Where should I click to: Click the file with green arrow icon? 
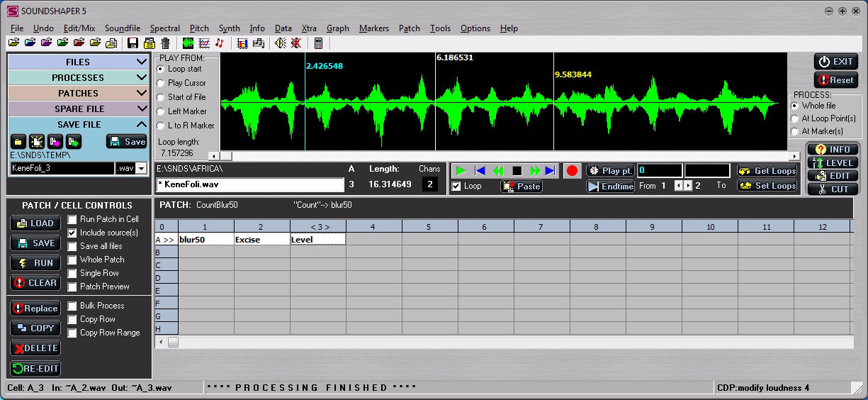pos(74,141)
